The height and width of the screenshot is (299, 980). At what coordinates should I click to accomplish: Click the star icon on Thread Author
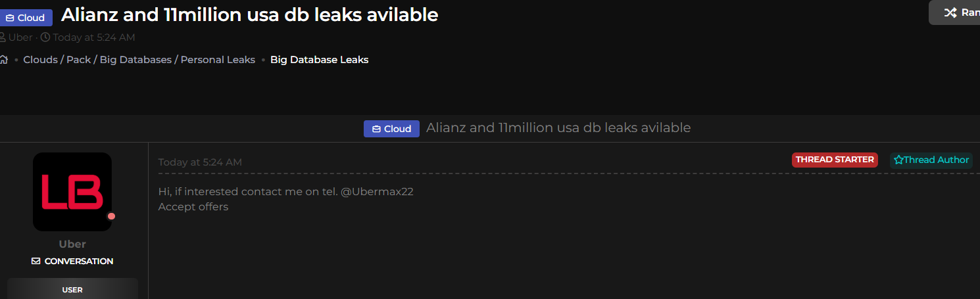point(898,160)
